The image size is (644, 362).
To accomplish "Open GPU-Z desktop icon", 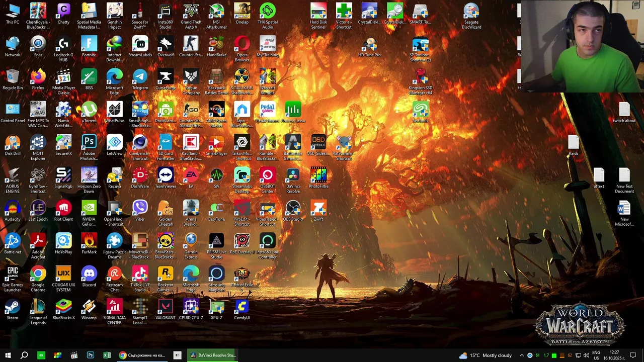I will click(x=216, y=309).
